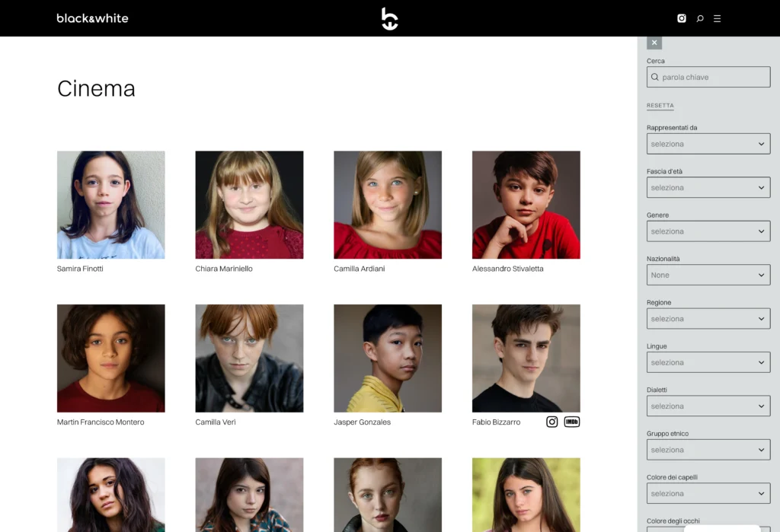Open the Gruppo etnico dropdown
Screen dimensions: 780x532
(708, 450)
